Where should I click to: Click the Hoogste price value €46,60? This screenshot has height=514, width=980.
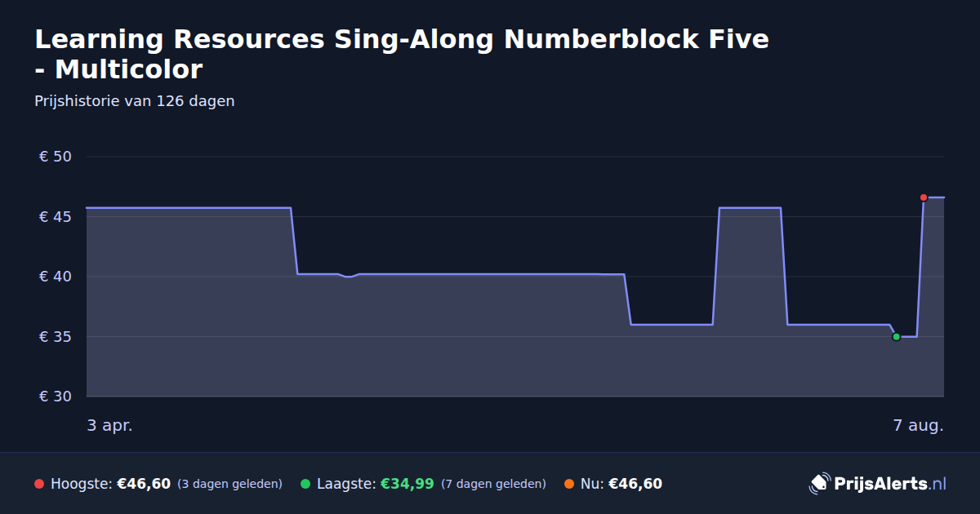pos(144,484)
